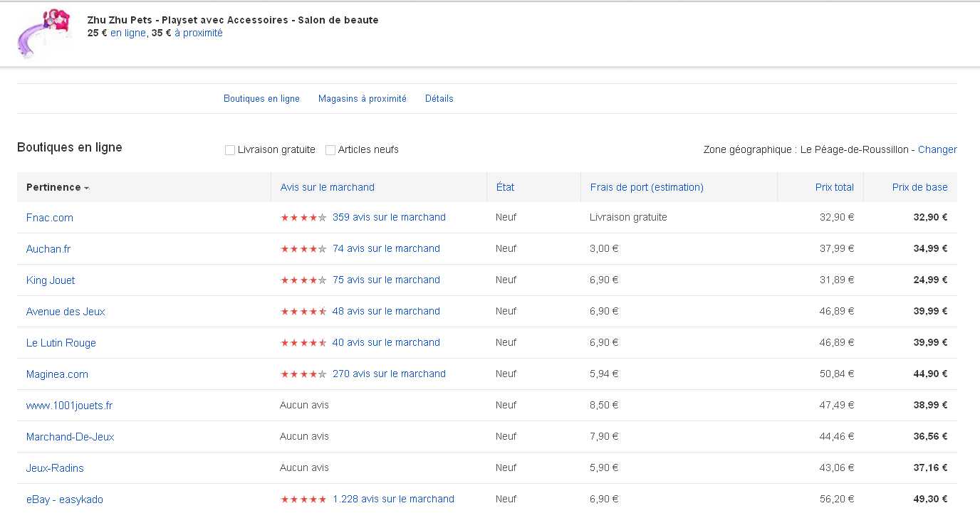Sort by Avis sur le marchand header
Screen dimensions: 980x518
click(x=327, y=188)
